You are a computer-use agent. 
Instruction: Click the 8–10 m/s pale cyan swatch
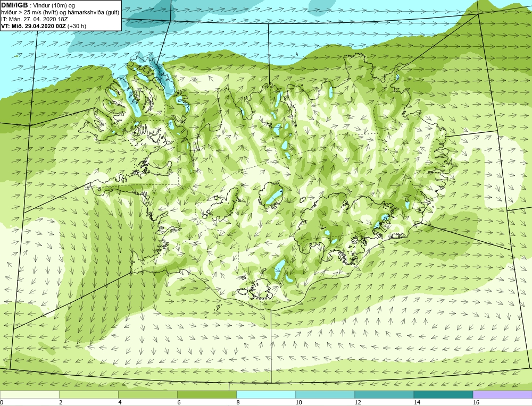tap(265, 394)
